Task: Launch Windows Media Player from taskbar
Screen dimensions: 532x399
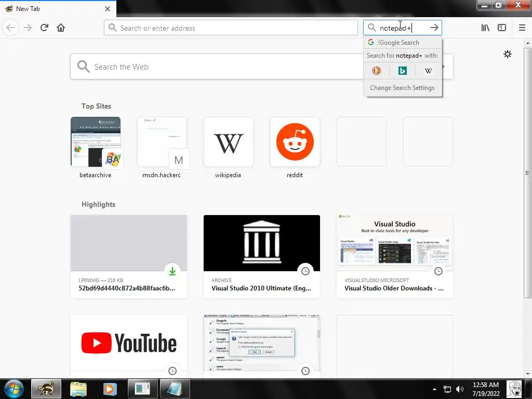Action: coord(110,389)
